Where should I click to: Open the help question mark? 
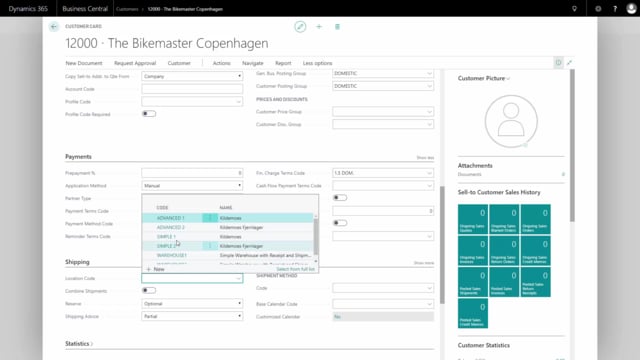pos(615,9)
